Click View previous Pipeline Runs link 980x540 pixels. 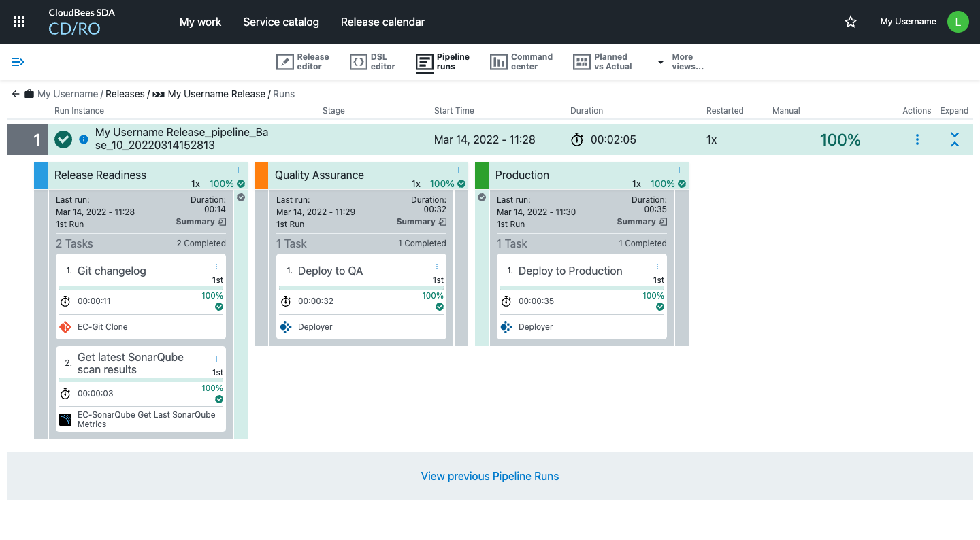pyautogui.click(x=489, y=476)
